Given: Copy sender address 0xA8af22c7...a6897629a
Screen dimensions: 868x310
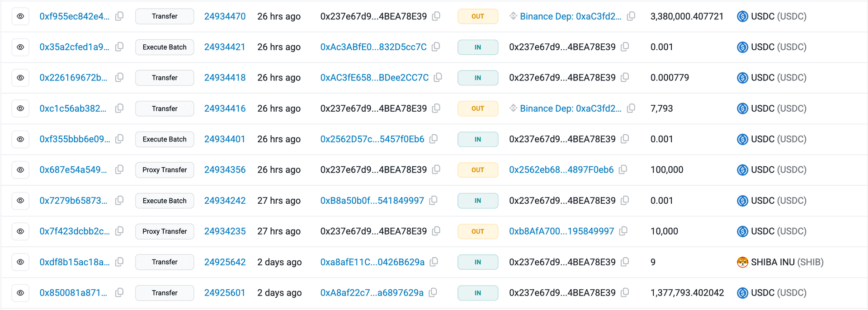Looking at the screenshot, I should 433,293.
